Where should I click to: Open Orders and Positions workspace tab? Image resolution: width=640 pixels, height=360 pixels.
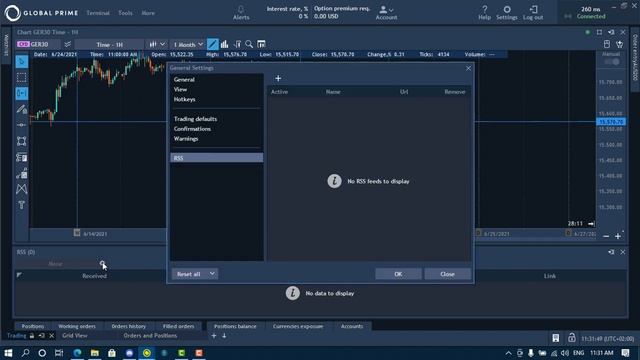coord(150,336)
